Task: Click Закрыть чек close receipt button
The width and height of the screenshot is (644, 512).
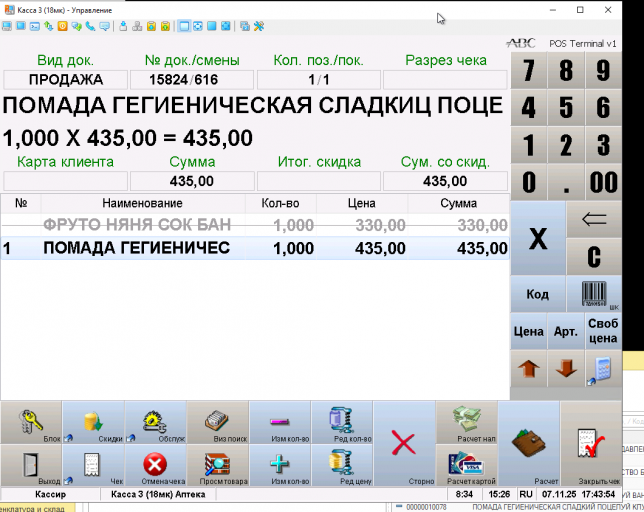Action: 591,444
